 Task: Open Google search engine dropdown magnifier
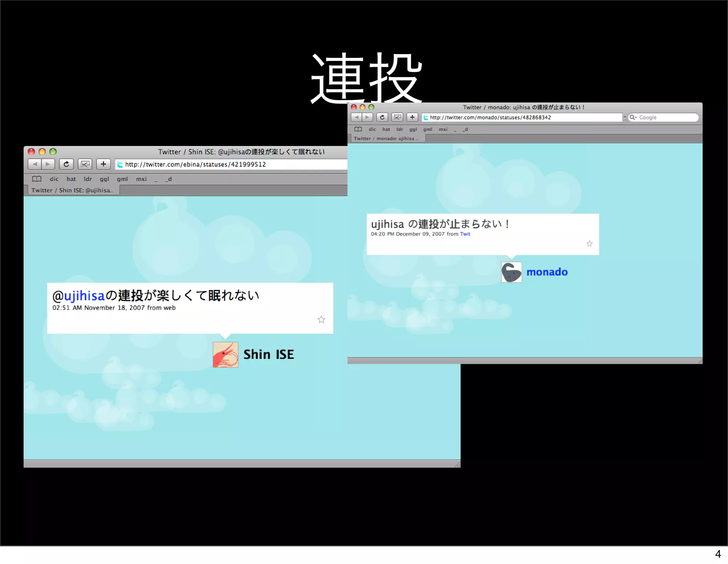click(633, 117)
